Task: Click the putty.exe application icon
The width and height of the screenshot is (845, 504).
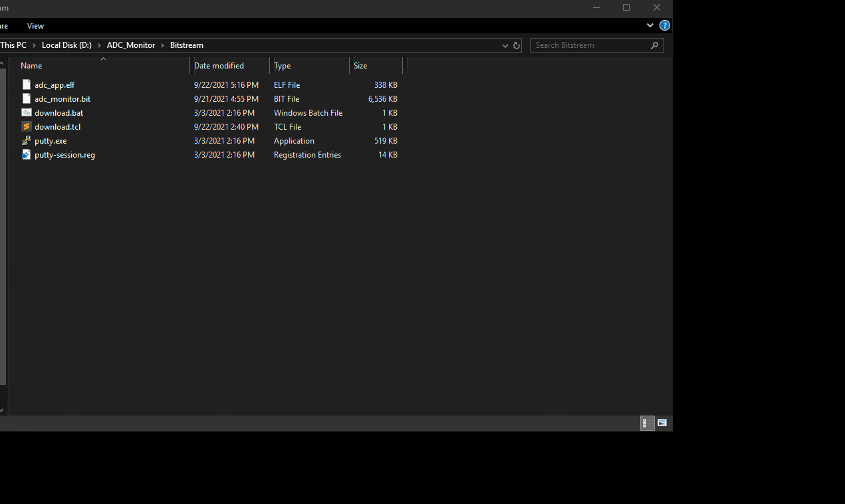Action: point(27,141)
